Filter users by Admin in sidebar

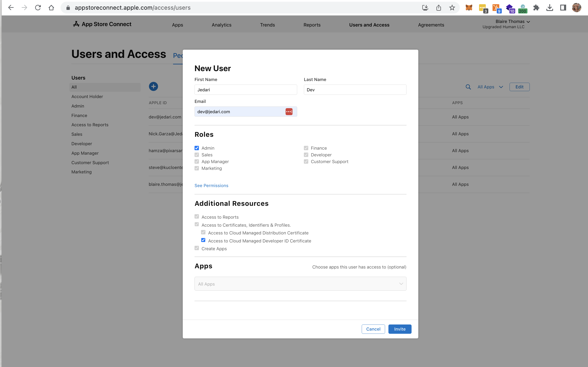(x=78, y=106)
